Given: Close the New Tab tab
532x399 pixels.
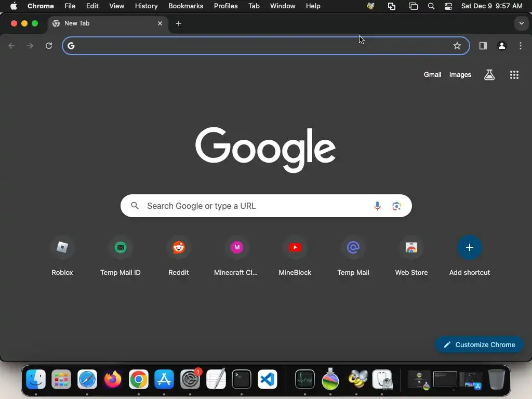Looking at the screenshot, I should [x=160, y=23].
